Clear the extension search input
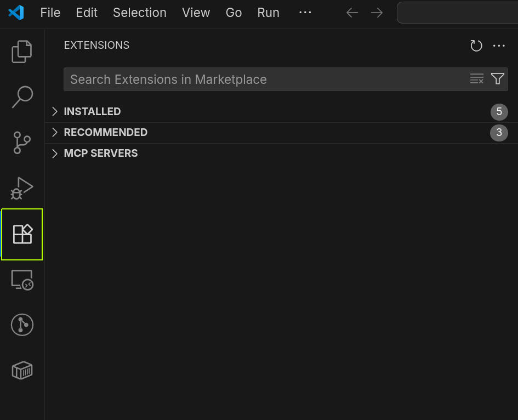This screenshot has width=518, height=420. pyautogui.click(x=476, y=79)
